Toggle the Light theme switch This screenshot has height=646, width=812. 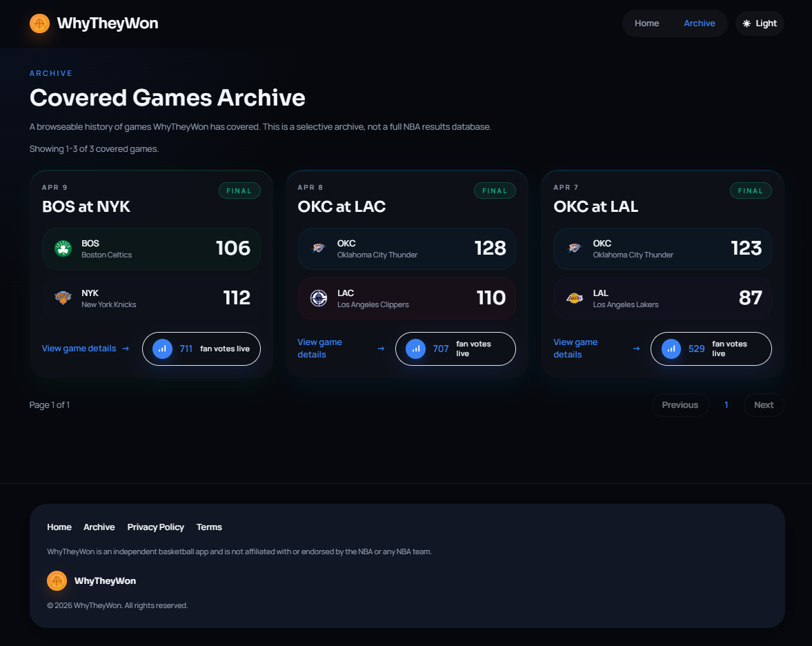pos(760,23)
